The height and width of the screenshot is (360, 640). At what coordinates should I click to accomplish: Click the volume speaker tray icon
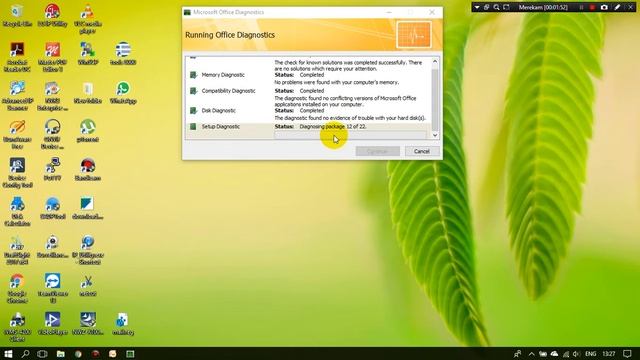[x=576, y=353]
